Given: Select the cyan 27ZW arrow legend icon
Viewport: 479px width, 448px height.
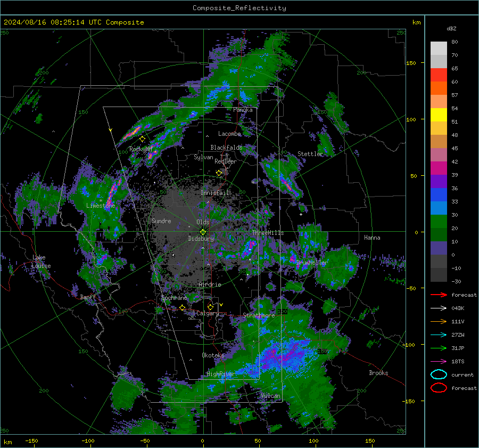Looking at the screenshot, I should pos(439,335).
